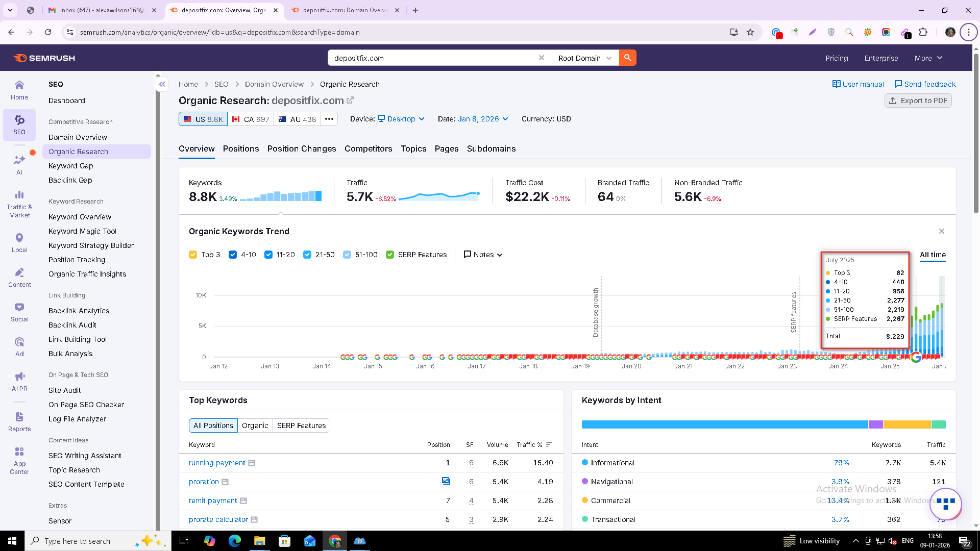Switch to the Positions tab
The height and width of the screenshot is (551, 980).
coord(241,148)
